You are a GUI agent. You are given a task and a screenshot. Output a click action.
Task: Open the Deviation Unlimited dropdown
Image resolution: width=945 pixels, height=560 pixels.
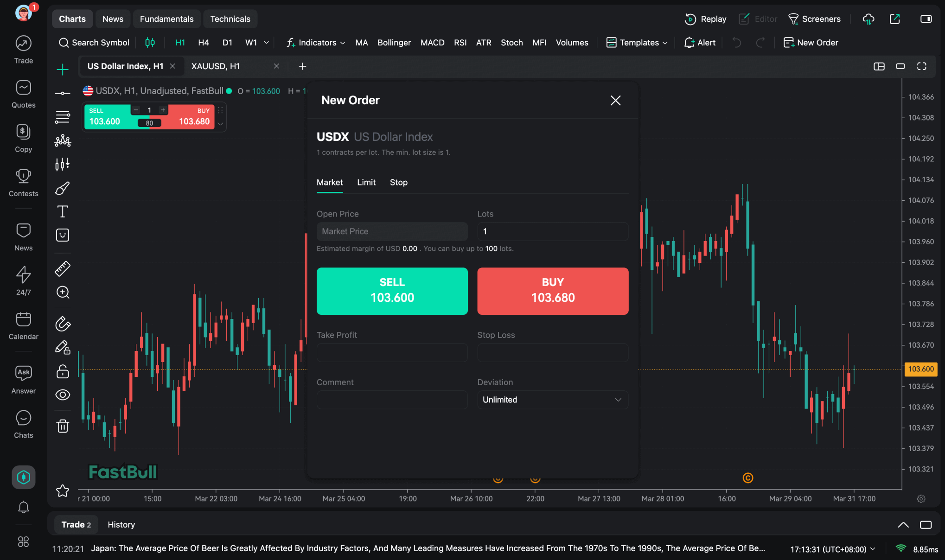tap(552, 400)
